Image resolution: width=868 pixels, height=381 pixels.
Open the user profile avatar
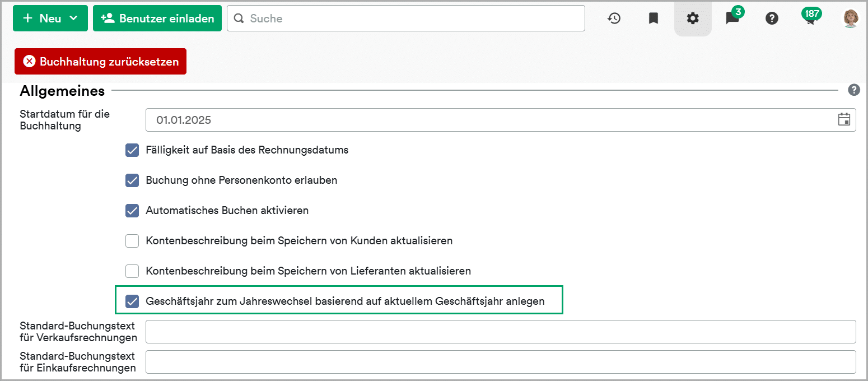(850, 18)
